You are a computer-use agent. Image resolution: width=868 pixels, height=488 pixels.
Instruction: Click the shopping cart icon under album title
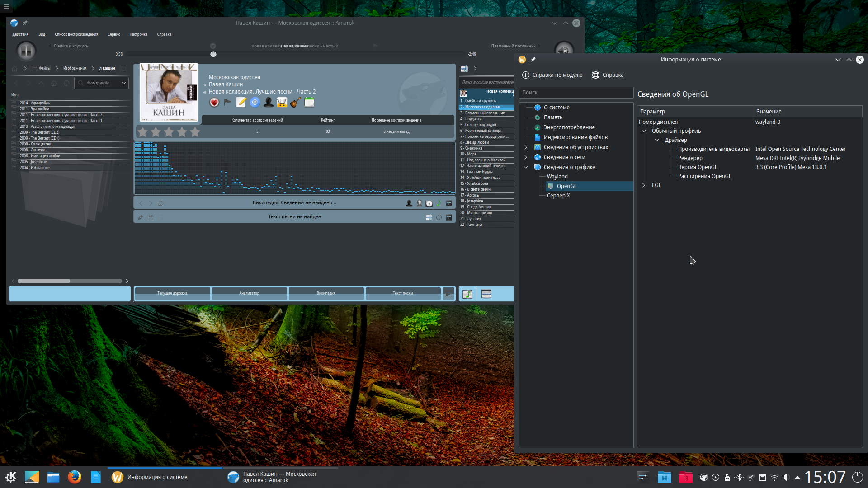pos(282,103)
